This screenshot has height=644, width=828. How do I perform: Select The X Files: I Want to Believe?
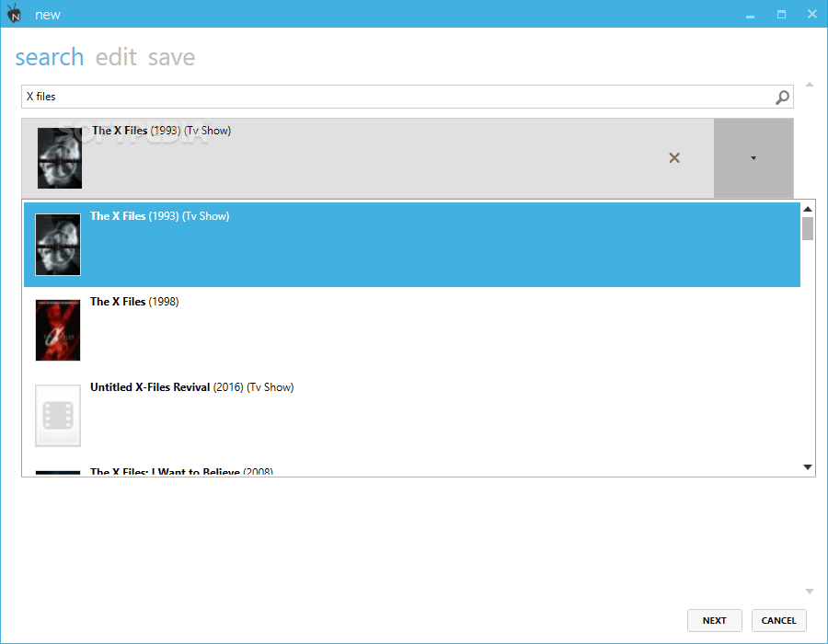click(412, 469)
